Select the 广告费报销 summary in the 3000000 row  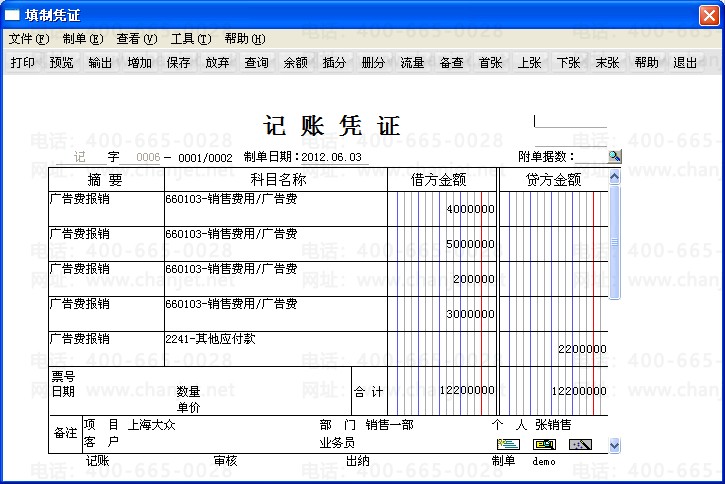(x=106, y=314)
